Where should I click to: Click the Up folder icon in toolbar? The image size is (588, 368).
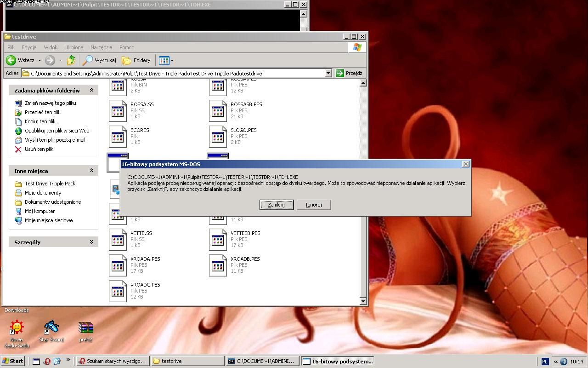tap(71, 60)
